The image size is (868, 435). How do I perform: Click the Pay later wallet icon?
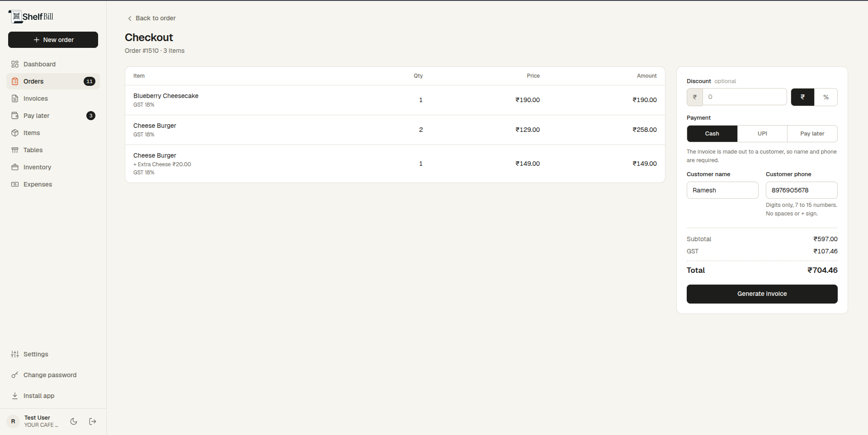15,116
